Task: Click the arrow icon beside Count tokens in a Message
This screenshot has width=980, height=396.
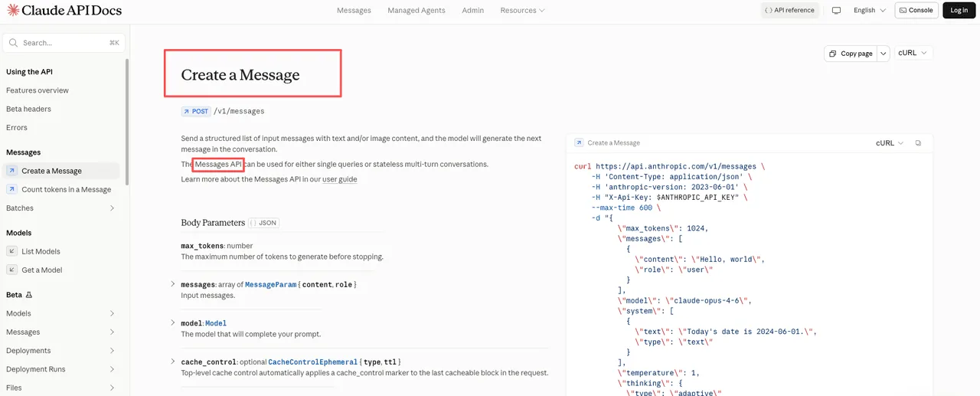Action: click(12, 189)
